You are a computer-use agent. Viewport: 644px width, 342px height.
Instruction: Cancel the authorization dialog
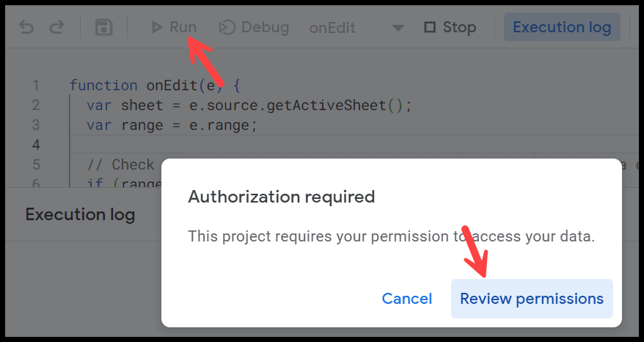406,299
